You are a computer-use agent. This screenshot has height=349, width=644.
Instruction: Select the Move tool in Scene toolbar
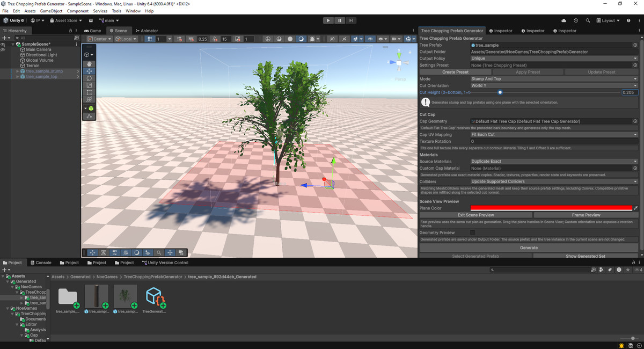pyautogui.click(x=89, y=71)
